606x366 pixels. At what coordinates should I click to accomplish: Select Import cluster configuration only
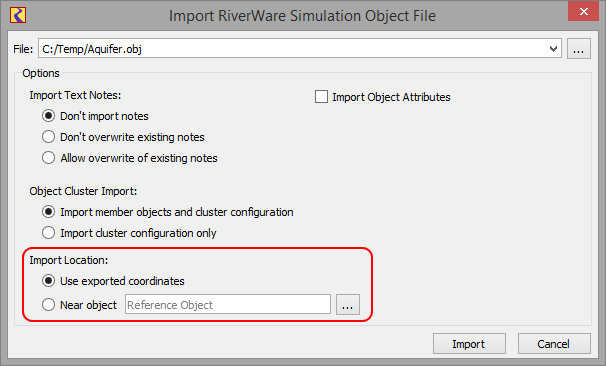(x=48, y=233)
